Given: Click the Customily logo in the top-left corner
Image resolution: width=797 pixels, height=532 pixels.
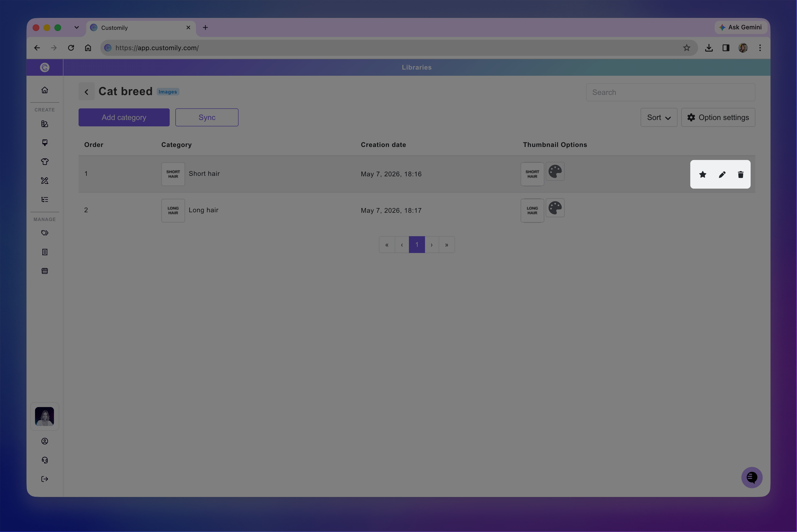Looking at the screenshot, I should 45,67.
